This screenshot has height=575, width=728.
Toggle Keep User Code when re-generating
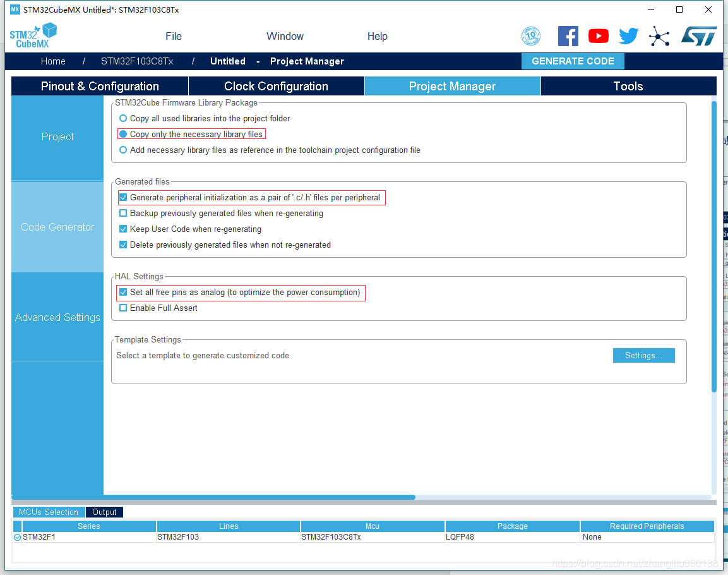point(123,229)
